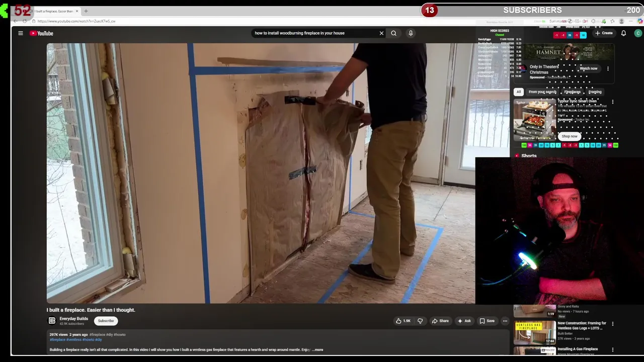
Task: Open the #fireplace hashtag link
Action: [x=57, y=339]
